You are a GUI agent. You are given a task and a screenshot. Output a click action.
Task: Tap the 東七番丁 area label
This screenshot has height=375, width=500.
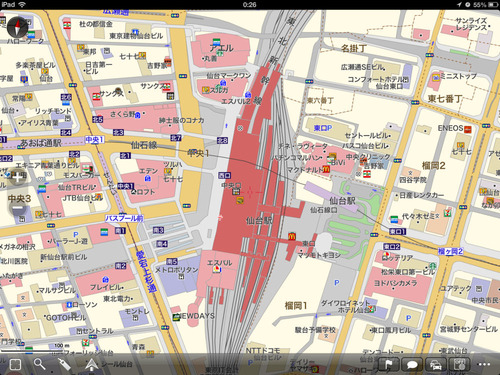click(445, 99)
